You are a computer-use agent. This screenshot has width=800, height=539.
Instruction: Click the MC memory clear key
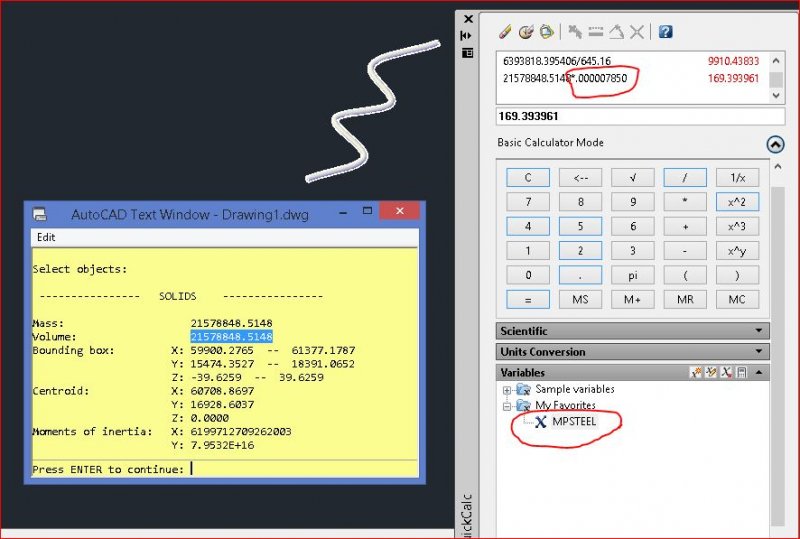pos(737,300)
